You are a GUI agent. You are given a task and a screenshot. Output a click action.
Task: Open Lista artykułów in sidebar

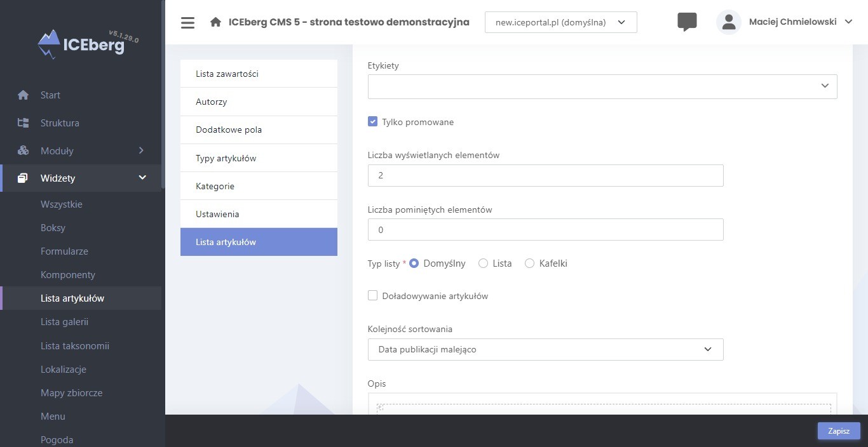click(x=72, y=298)
